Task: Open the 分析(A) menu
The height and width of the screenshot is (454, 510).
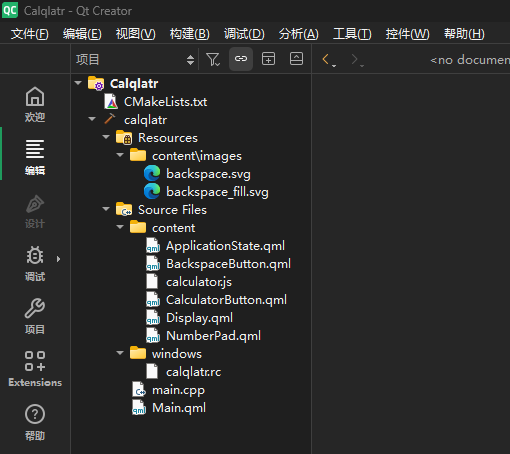Action: point(298,34)
